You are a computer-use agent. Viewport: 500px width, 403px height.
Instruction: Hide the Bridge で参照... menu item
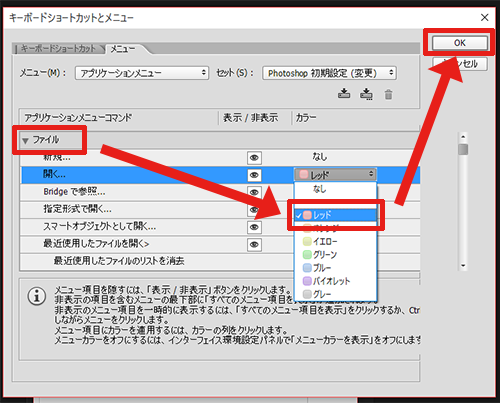pos(254,192)
